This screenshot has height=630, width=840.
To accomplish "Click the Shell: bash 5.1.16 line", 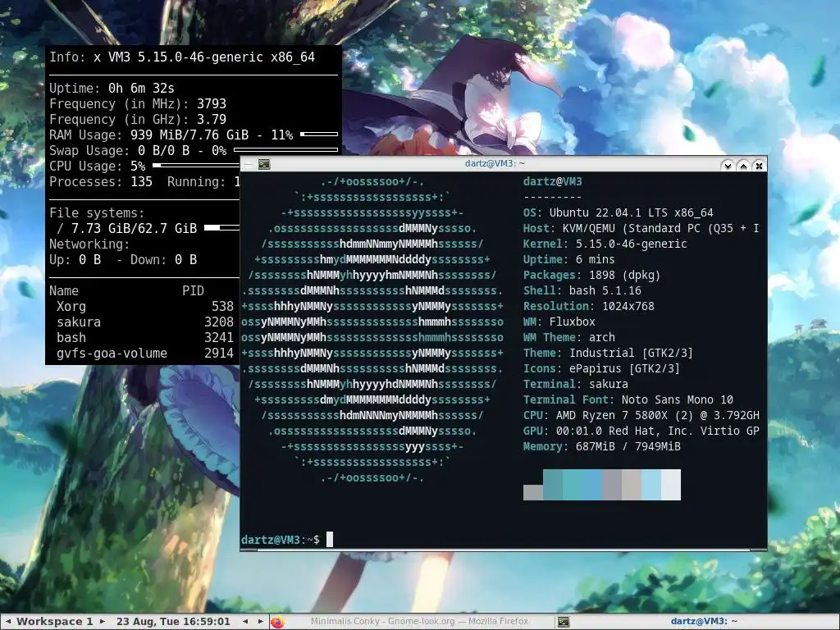I will pos(582,290).
